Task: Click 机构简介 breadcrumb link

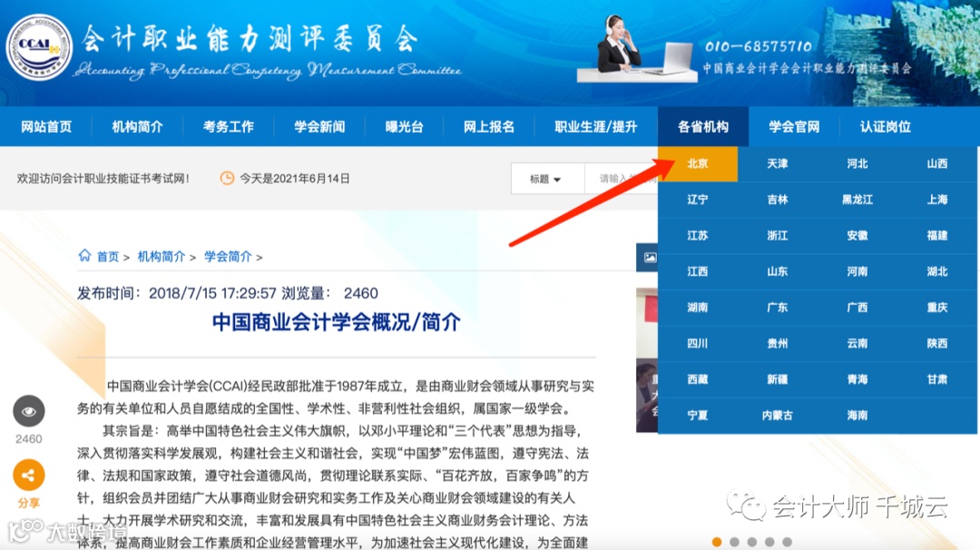Action: click(x=162, y=256)
